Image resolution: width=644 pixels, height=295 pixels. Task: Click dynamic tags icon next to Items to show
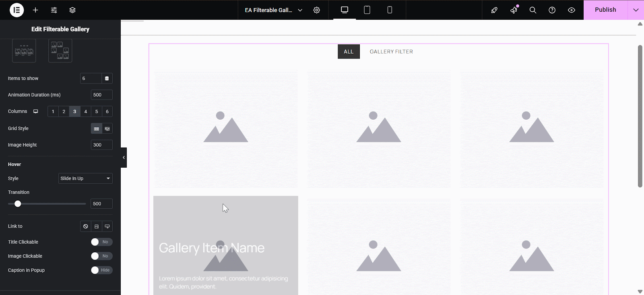tap(107, 79)
